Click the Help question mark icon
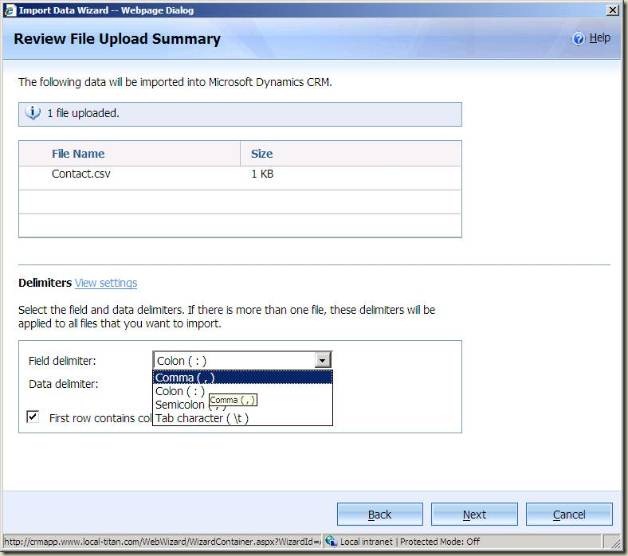628x556 pixels. tap(578, 38)
